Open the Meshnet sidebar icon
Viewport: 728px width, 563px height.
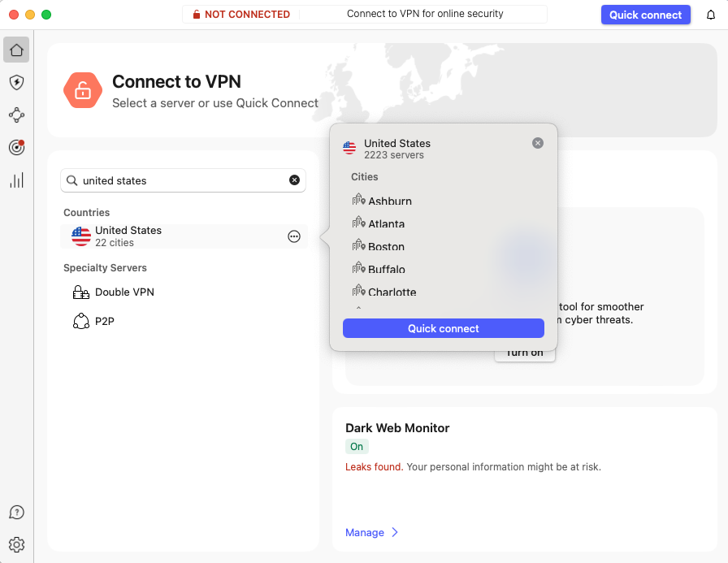(16, 115)
